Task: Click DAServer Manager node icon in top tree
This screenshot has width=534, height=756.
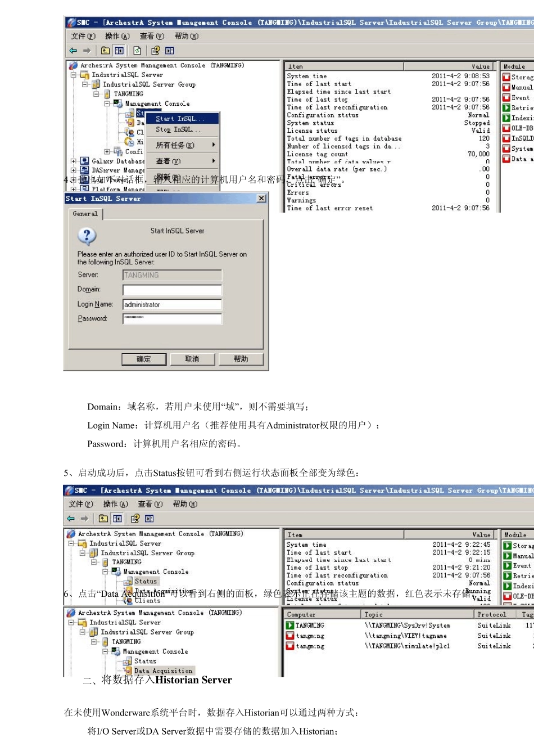Action: click(x=84, y=170)
